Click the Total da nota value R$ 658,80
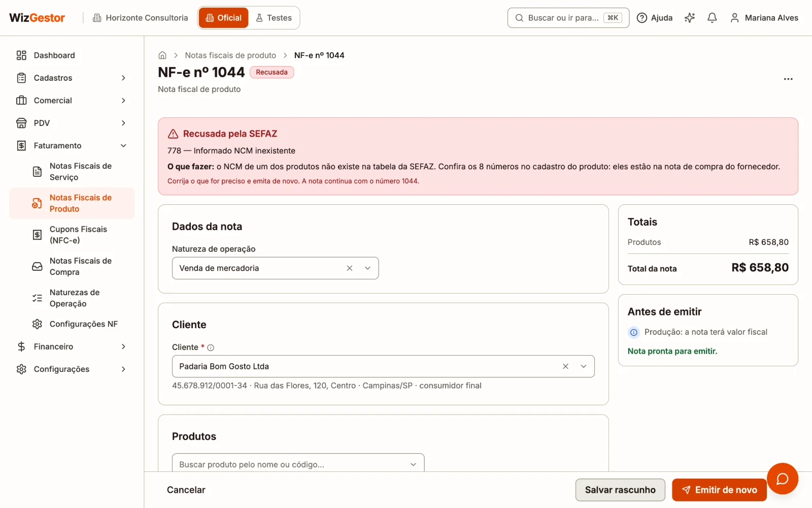This screenshot has width=812, height=508. [760, 268]
